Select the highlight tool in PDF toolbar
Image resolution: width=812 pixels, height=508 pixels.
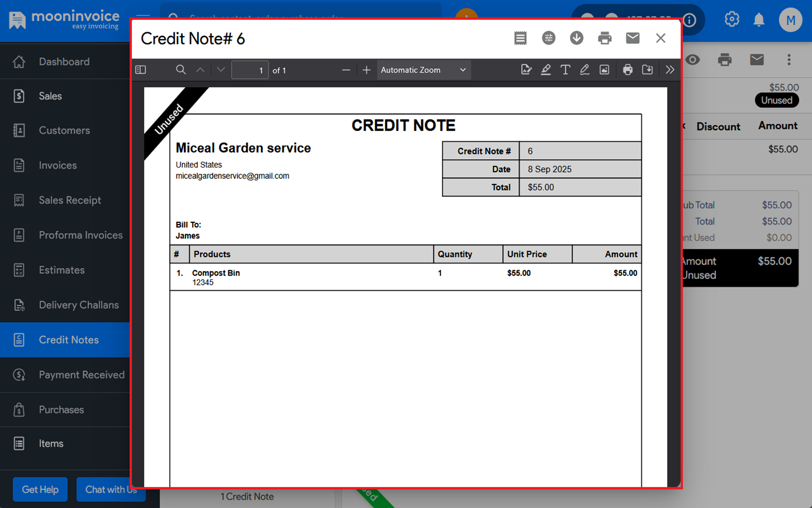click(x=546, y=70)
